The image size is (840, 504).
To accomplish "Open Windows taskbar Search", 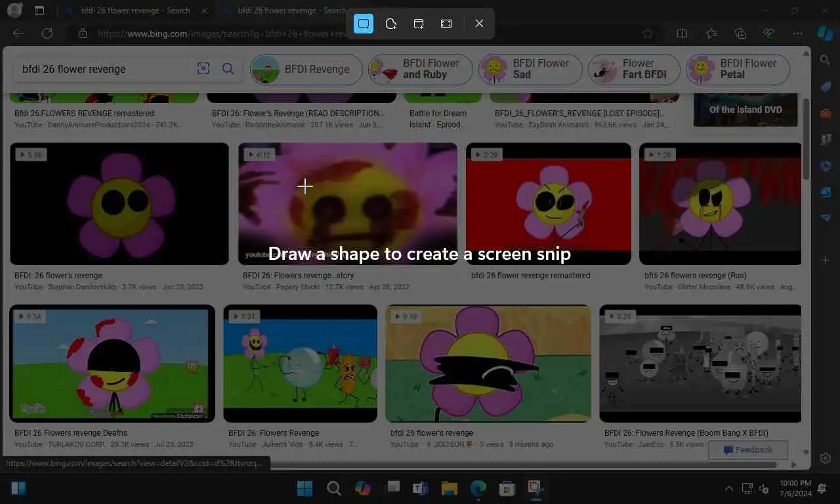I will point(334,488).
